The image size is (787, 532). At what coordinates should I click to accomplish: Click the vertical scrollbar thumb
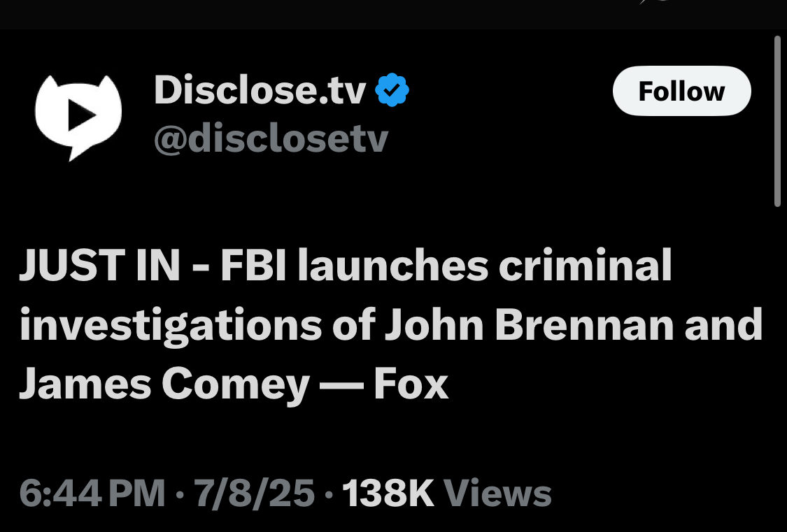(777, 122)
